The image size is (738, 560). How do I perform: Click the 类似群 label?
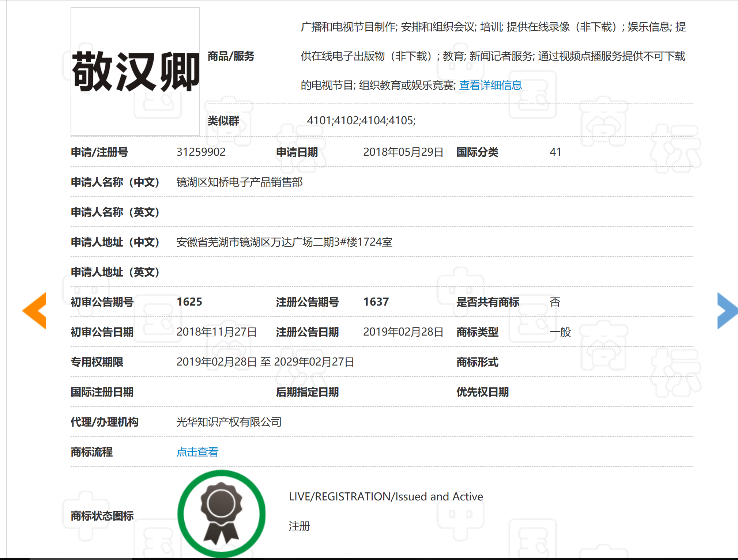223,120
